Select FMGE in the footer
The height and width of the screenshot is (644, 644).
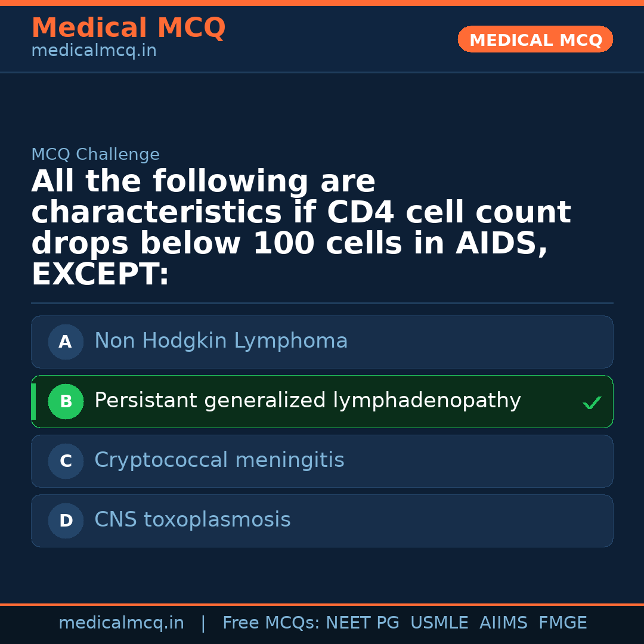[562, 623]
